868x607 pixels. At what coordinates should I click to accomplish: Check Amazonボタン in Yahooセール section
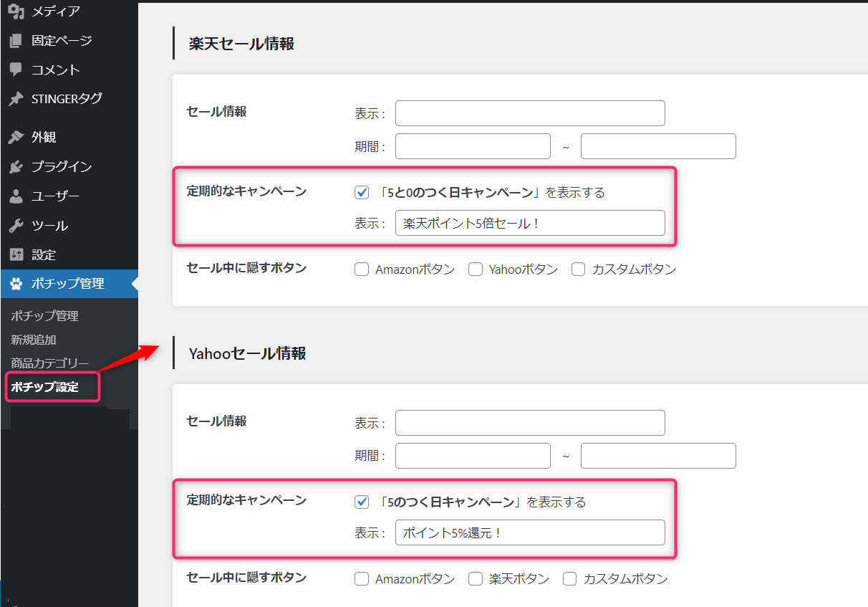(362, 578)
